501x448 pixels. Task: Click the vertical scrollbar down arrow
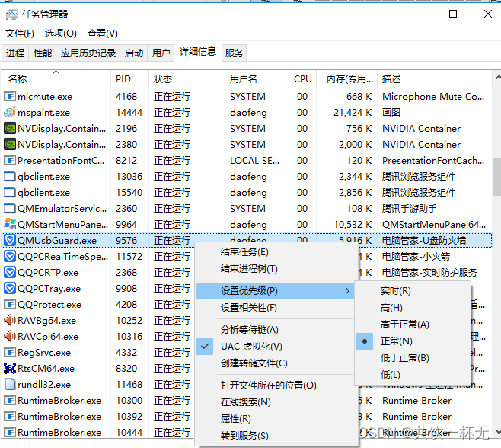point(498,432)
